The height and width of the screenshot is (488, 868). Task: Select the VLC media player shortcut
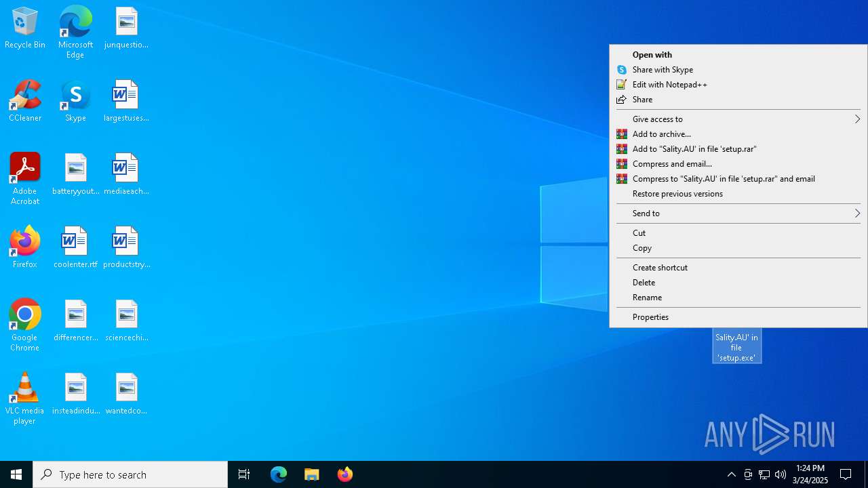(25, 399)
